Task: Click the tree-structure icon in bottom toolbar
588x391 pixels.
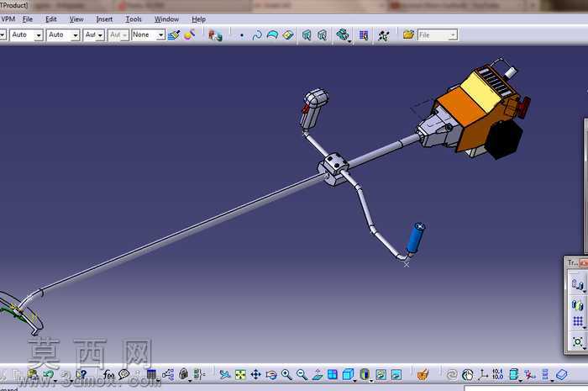Action: pos(168,374)
